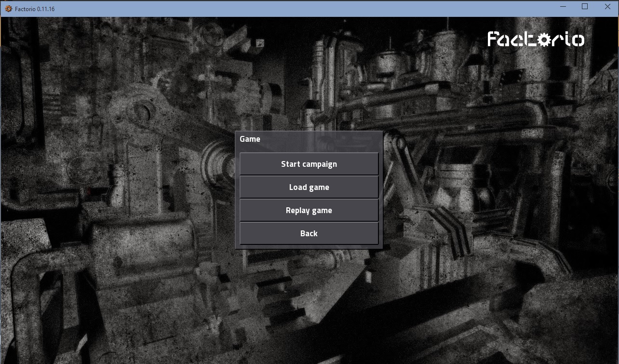Click the "Factorio 0.11.16" title text
The image size is (619, 364).
(35, 9)
